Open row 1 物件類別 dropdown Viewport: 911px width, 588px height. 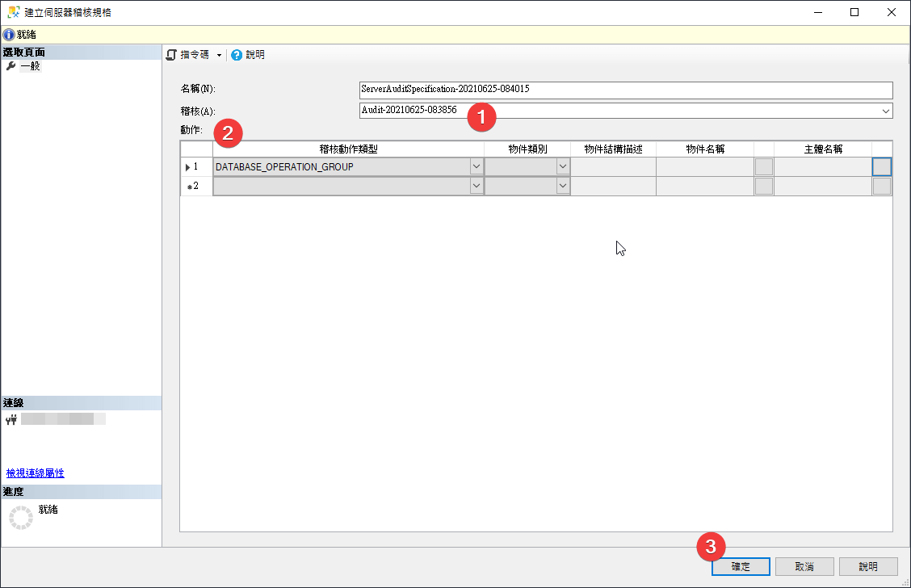pos(563,167)
